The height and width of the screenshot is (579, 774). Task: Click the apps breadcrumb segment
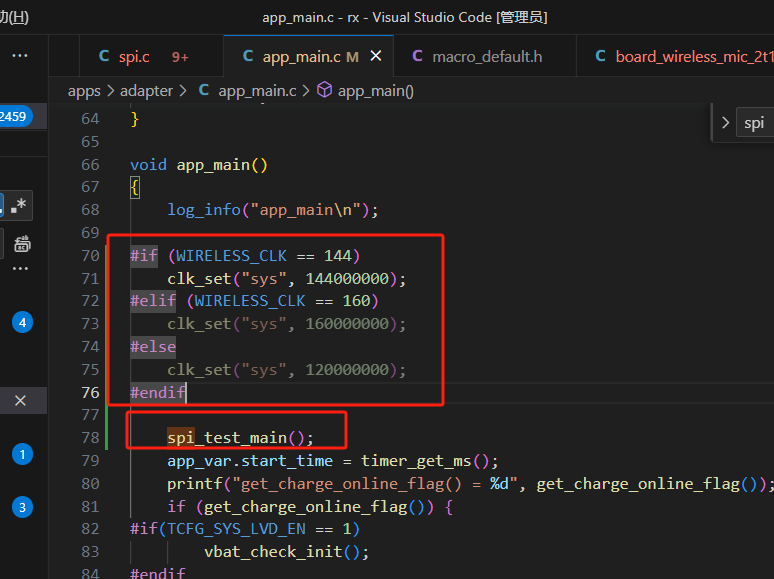coord(84,91)
